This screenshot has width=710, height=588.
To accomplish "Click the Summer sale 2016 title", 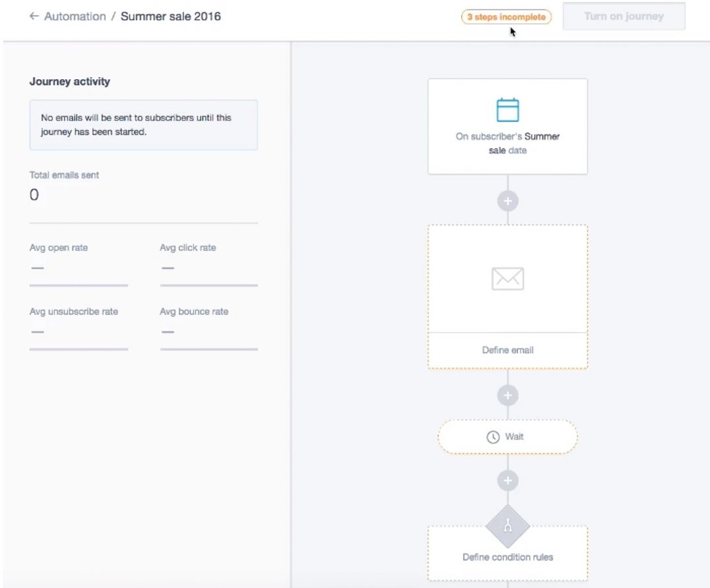I will 171,16.
